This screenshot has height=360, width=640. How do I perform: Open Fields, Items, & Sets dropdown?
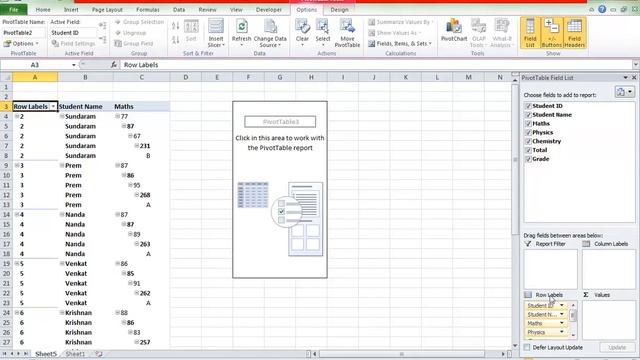(400, 43)
